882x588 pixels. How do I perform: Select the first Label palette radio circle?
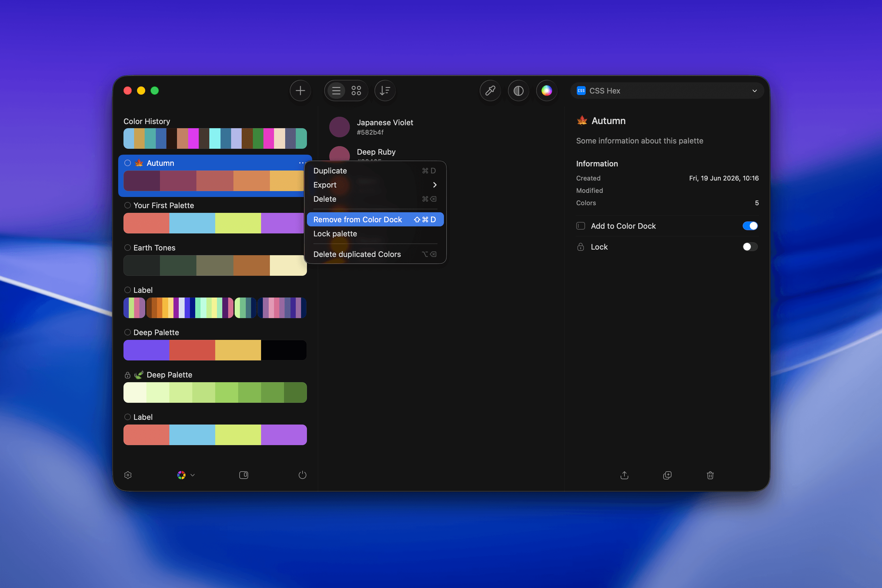click(x=128, y=290)
